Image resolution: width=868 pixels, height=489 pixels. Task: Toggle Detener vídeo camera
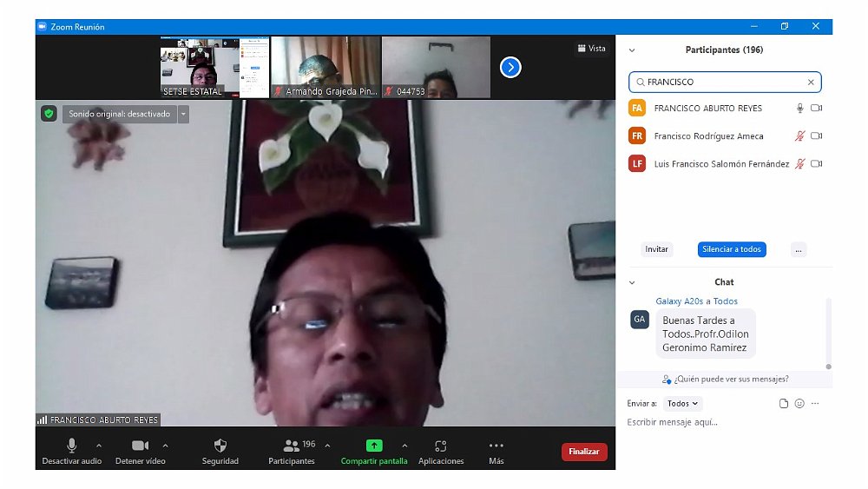pyautogui.click(x=140, y=446)
